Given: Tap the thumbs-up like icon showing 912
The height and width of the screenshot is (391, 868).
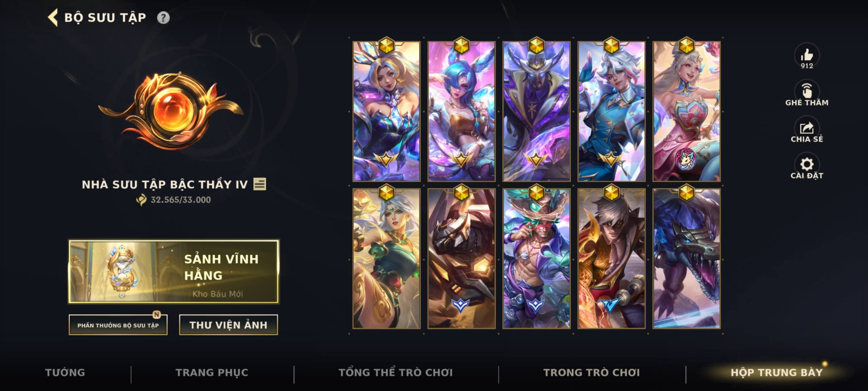Looking at the screenshot, I should pyautogui.click(x=807, y=55).
